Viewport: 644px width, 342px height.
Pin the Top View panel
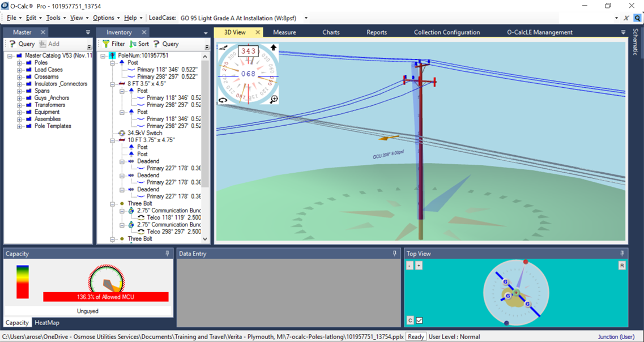[622, 253]
